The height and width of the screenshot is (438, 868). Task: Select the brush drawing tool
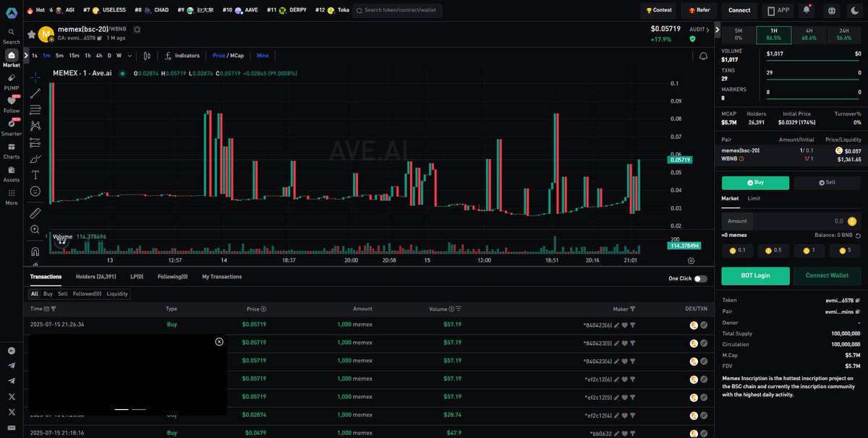(35, 159)
